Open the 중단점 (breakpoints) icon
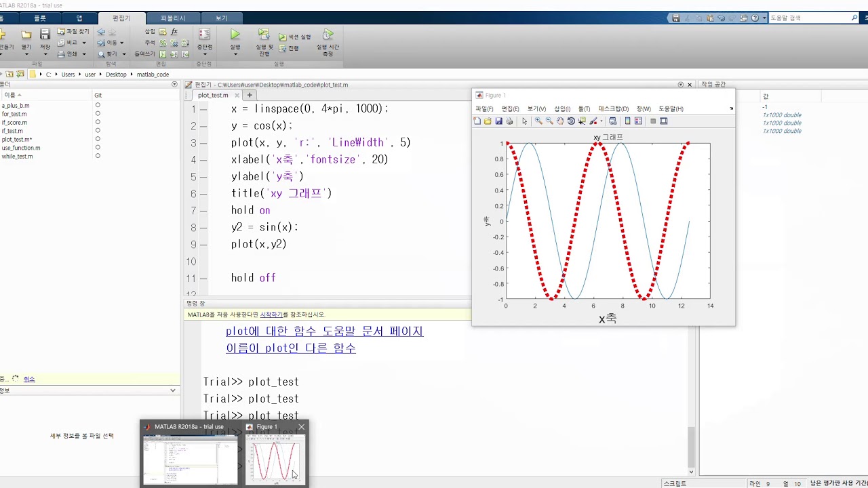The image size is (868, 488). point(204,35)
